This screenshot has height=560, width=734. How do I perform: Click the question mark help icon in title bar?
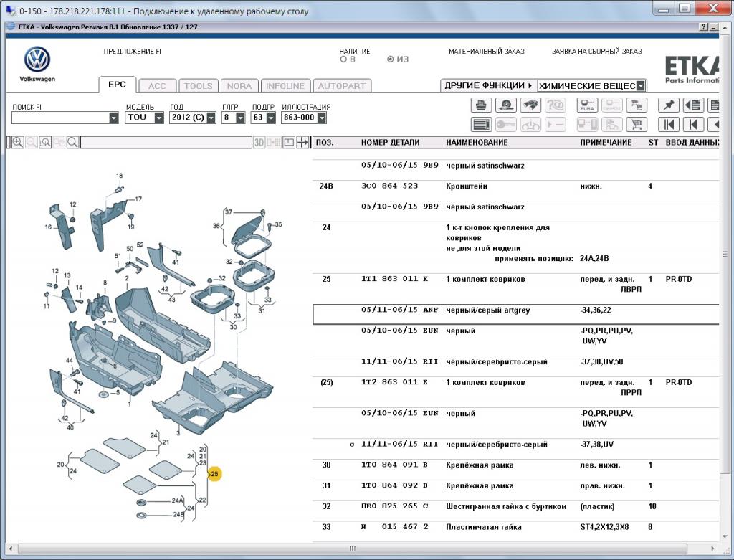coord(704,27)
